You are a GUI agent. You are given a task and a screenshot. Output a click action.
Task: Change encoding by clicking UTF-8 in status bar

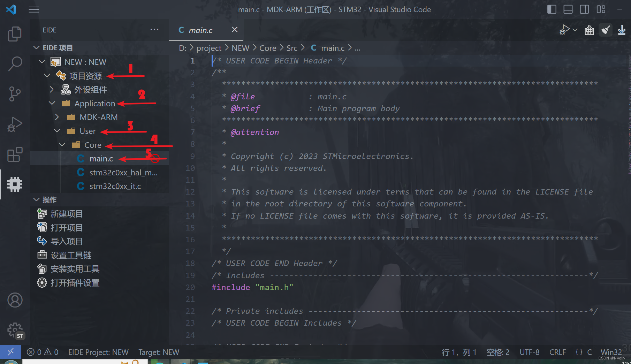click(530, 352)
